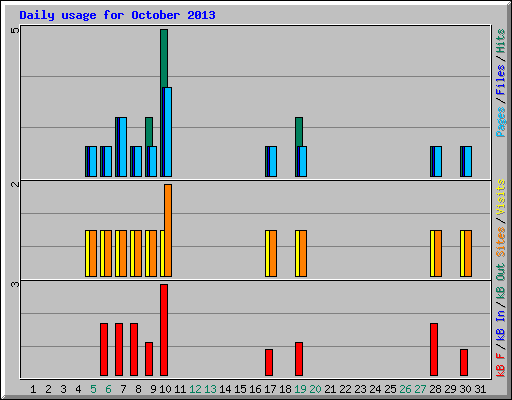Image resolution: width=512 pixels, height=400 pixels.
Task: Click the red kB F bar for day 28
Action: (434, 349)
